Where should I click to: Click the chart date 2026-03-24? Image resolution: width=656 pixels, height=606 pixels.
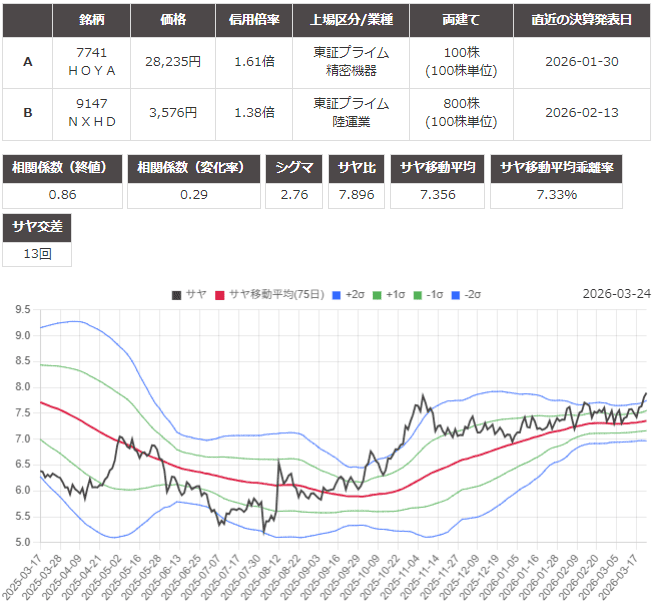click(x=615, y=294)
